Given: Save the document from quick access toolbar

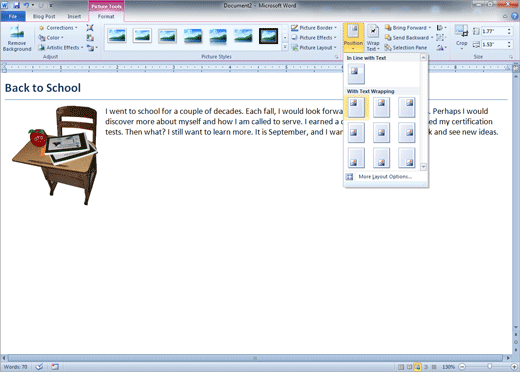Looking at the screenshot, I should coord(16,5).
